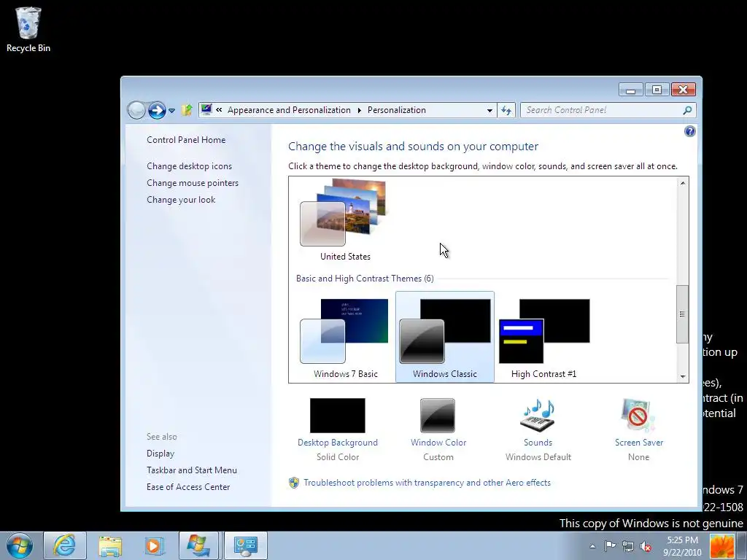Open Windows Explorer folder taskbar icon
Image resolution: width=747 pixels, height=560 pixels.
click(x=110, y=545)
